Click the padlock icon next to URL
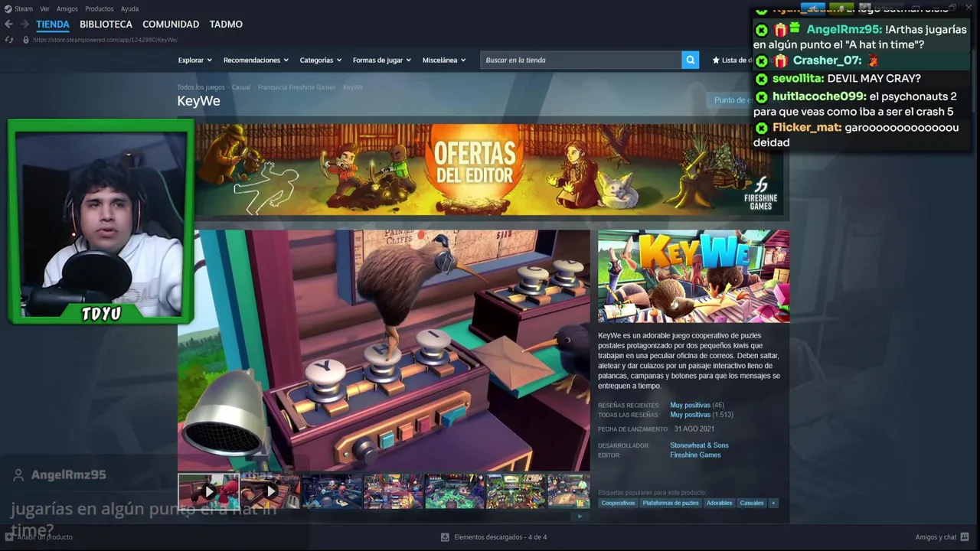The image size is (980, 551). [x=25, y=40]
